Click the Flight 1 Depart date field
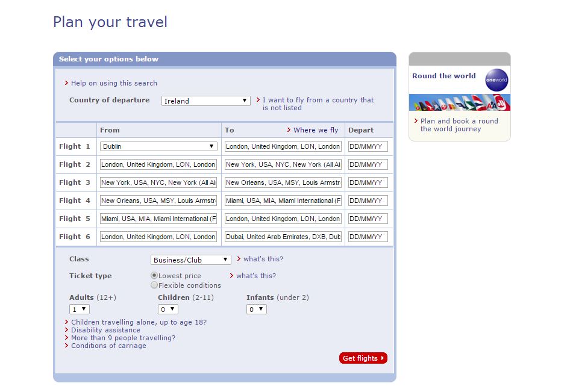 point(368,146)
